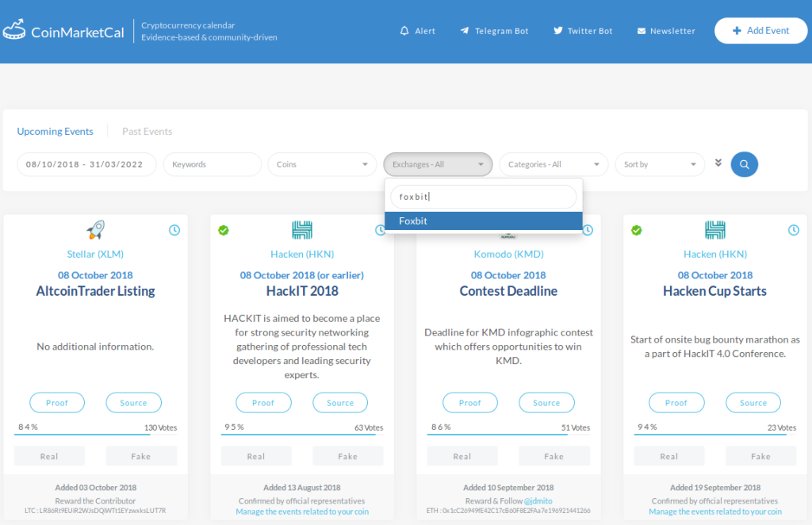Click the 84% vote progress bar
Screen dimensions: 812x525
pyautogui.click(x=95, y=435)
